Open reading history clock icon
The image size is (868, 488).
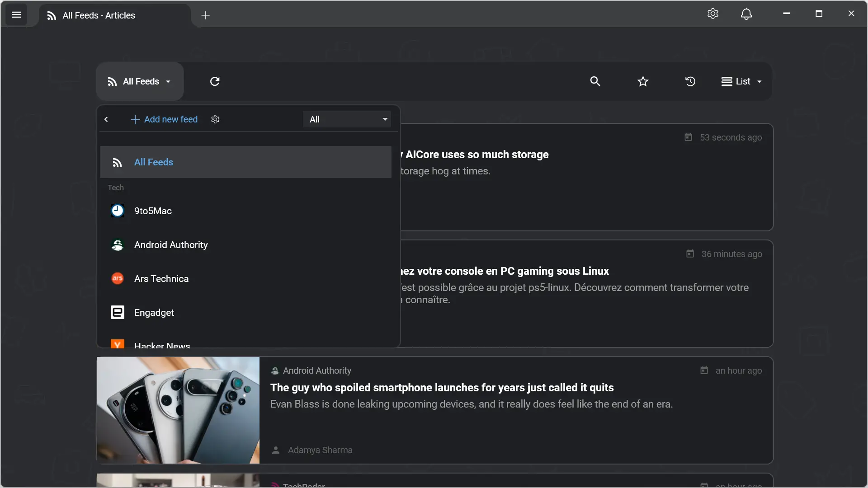(x=690, y=81)
